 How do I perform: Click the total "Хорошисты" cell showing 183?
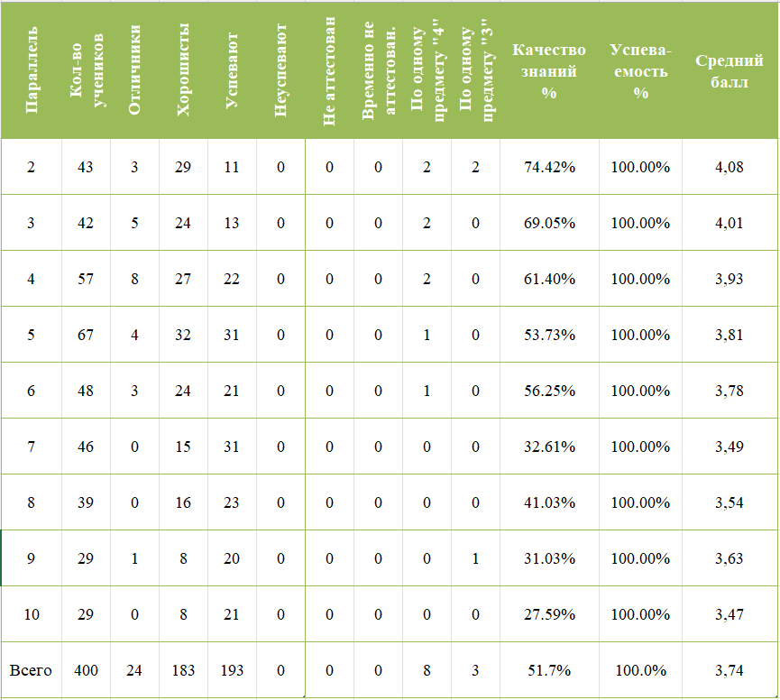coord(183,670)
